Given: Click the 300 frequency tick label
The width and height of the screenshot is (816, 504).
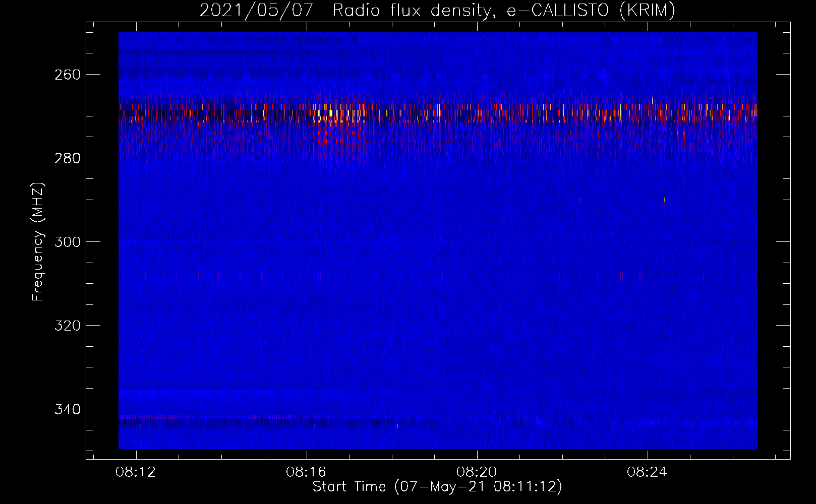Looking at the screenshot, I should pyautogui.click(x=67, y=242).
